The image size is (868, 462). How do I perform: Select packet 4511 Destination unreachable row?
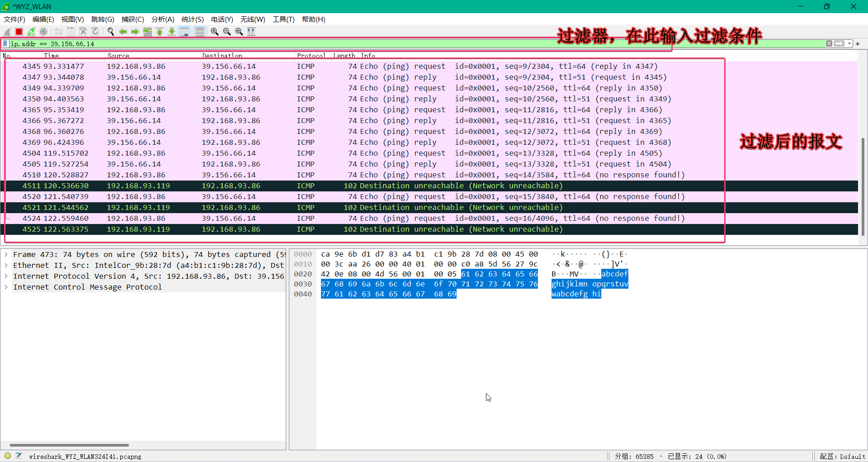(429, 186)
